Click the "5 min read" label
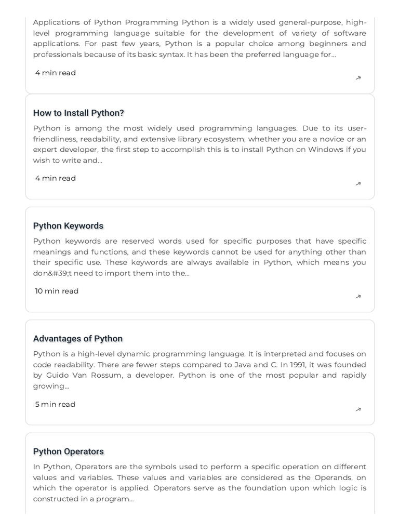399x532 pixels. [55, 404]
